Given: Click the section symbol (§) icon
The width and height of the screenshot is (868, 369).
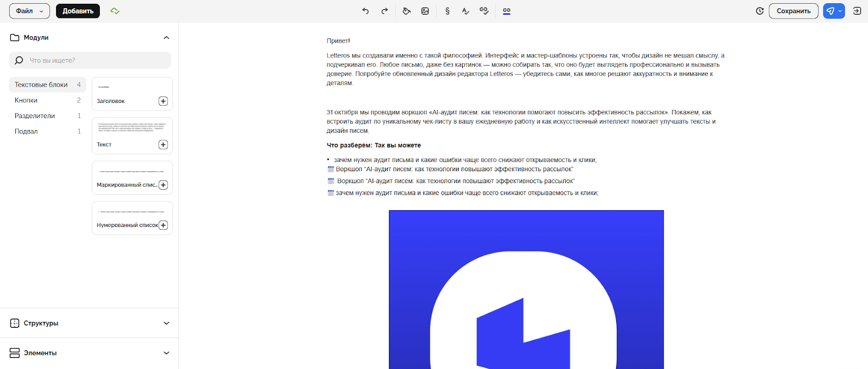Looking at the screenshot, I should click(447, 11).
